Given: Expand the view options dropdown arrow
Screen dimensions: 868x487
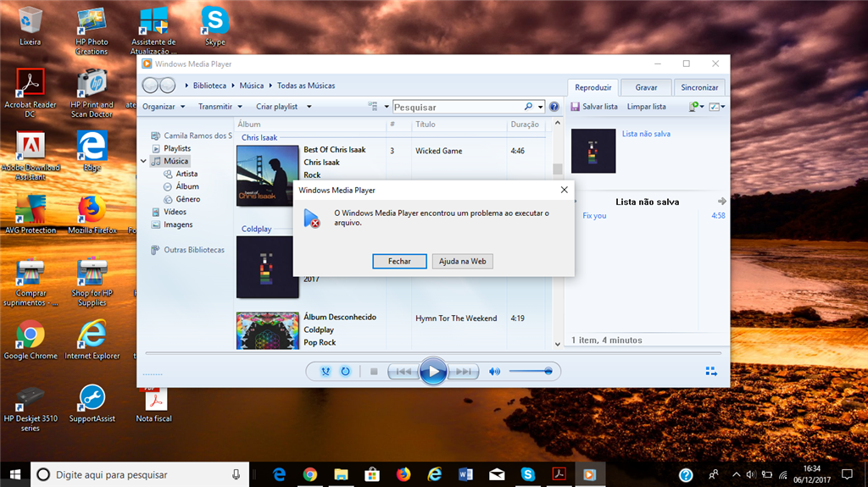Looking at the screenshot, I should pyautogui.click(x=387, y=106).
